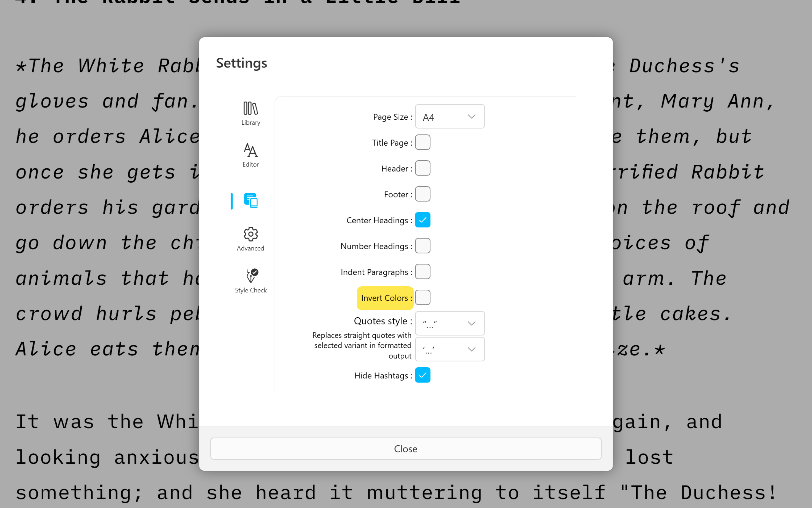Screen dimensions: 812x508
Task: Click the Settings menu tab
Action: pyautogui.click(x=251, y=201)
